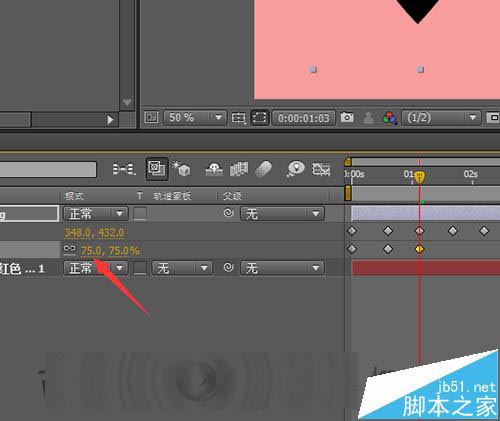Open the 无 parent dropdown of 红色 layer
The height and width of the screenshot is (421, 500).
click(x=282, y=268)
